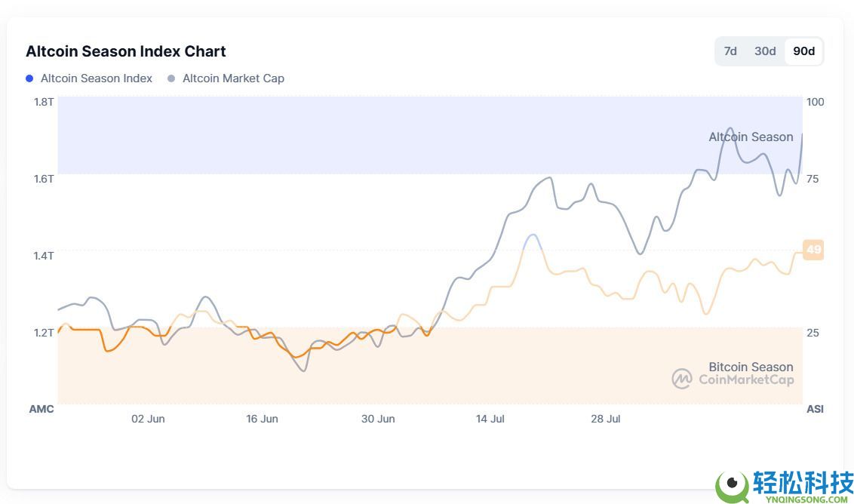Toggle the Altcoin Market Cap series label
854x504 pixels.
pyautogui.click(x=233, y=78)
